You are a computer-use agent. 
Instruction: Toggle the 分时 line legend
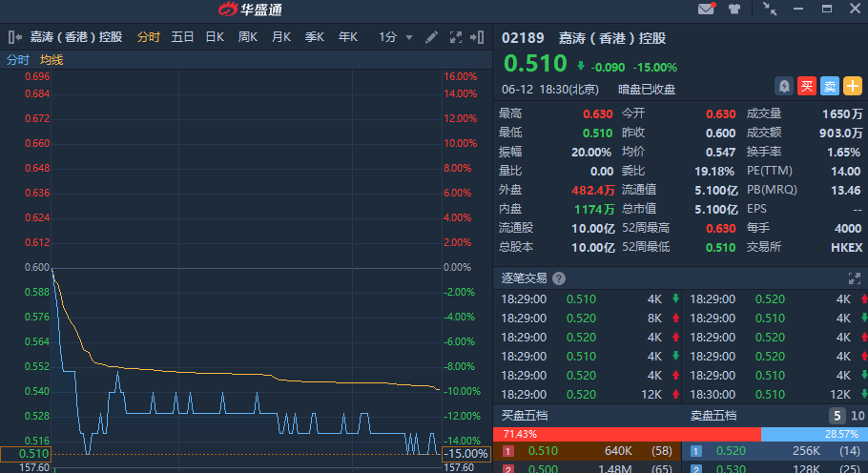(18, 60)
